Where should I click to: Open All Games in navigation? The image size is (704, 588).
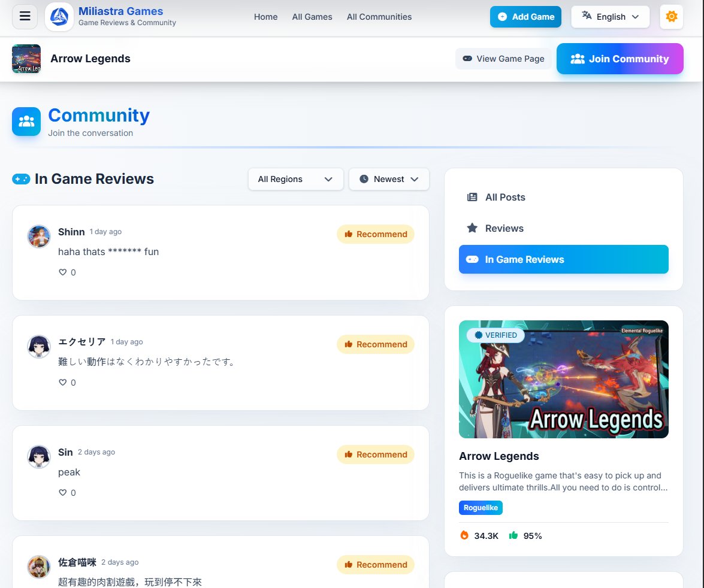coord(312,17)
